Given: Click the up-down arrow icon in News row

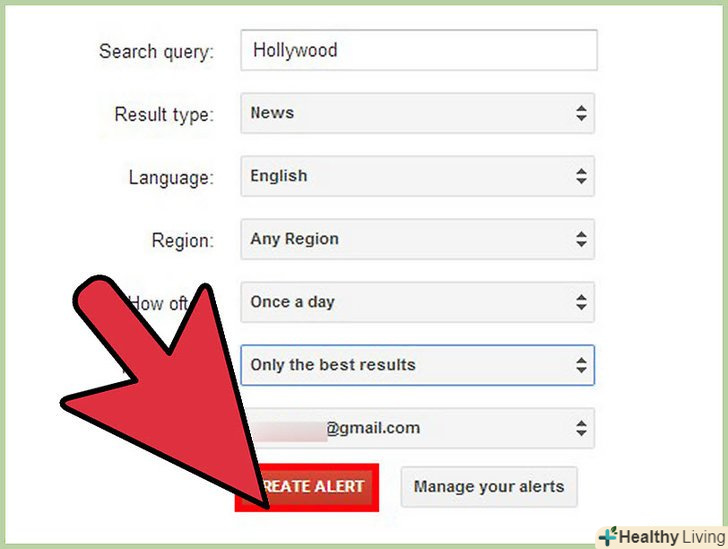Looking at the screenshot, I should (581, 113).
